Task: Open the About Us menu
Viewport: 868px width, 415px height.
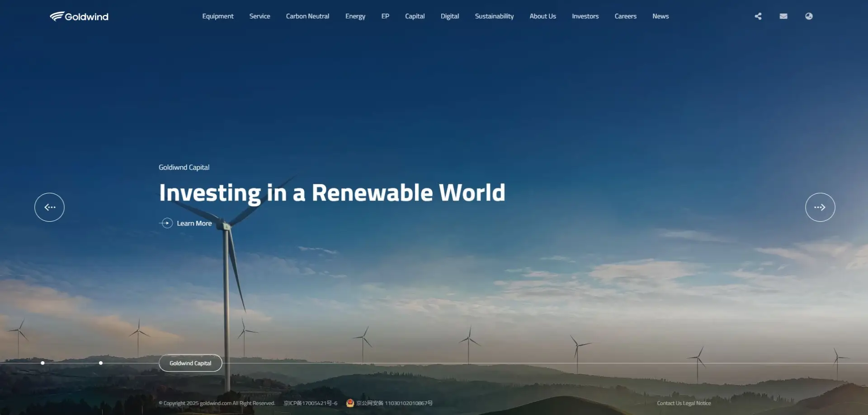Action: (542, 16)
